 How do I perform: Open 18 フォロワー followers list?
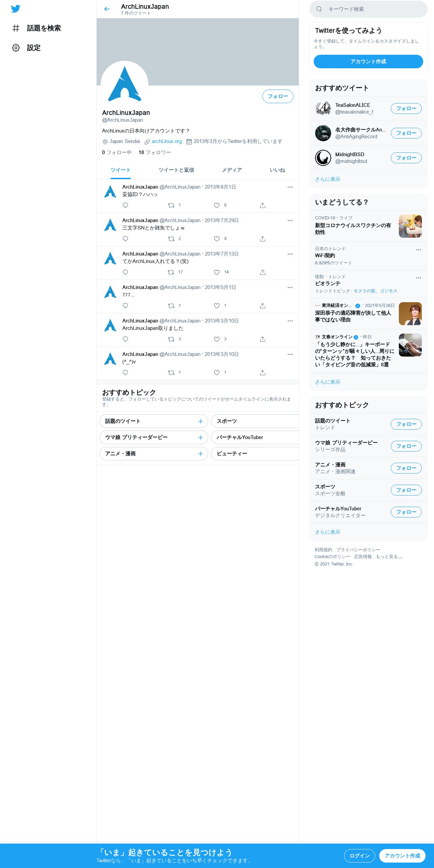tap(155, 152)
